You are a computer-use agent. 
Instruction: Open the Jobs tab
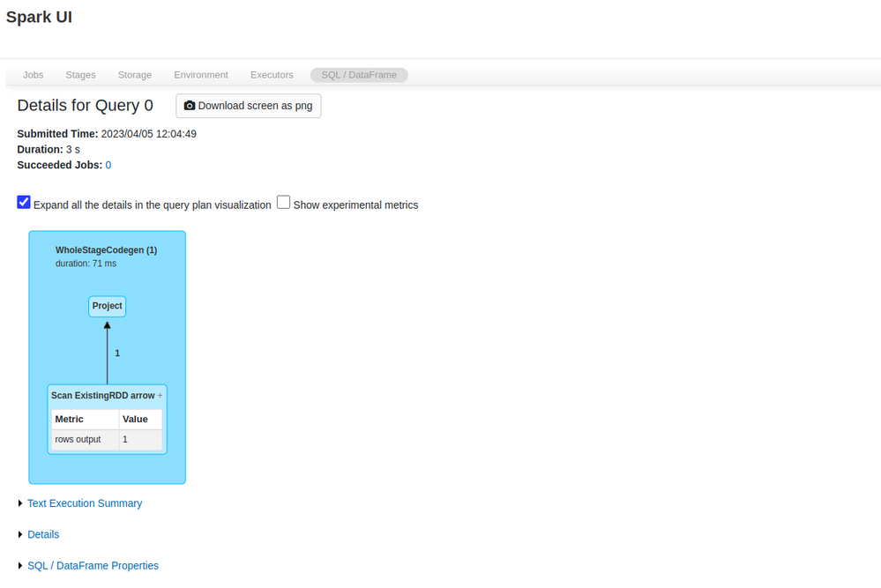click(33, 75)
